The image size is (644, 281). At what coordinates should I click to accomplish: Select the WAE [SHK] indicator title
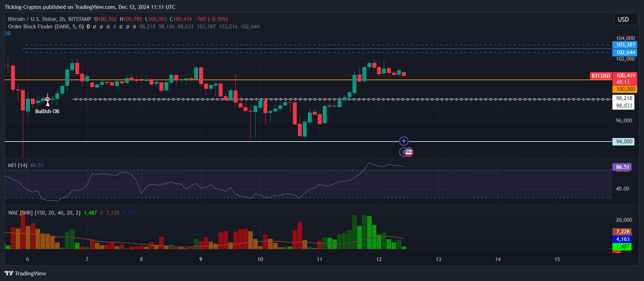44,213
